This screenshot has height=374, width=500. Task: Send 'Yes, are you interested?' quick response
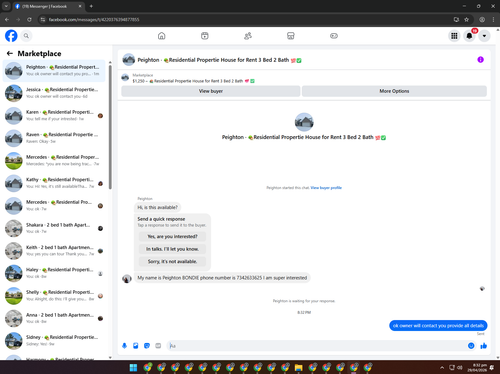pyautogui.click(x=172, y=236)
